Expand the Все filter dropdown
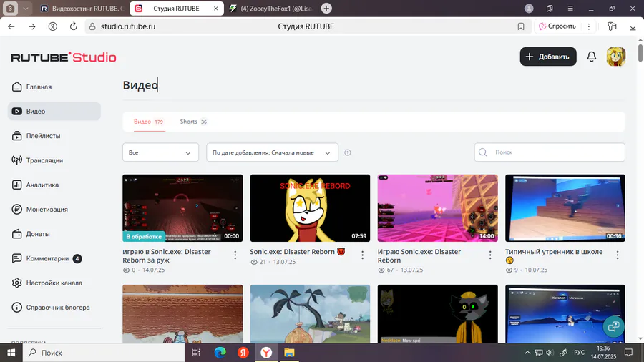The height and width of the screenshot is (362, 644). tap(160, 152)
